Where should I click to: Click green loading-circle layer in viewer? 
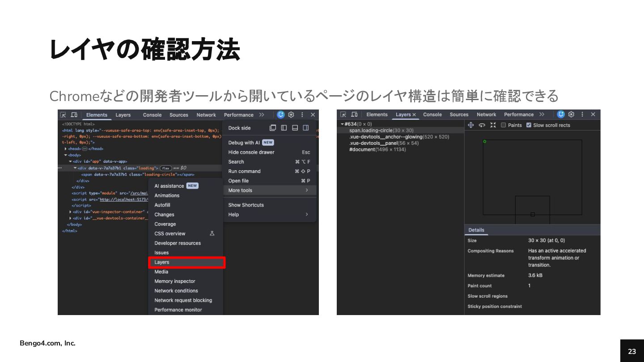pyautogui.click(x=484, y=141)
